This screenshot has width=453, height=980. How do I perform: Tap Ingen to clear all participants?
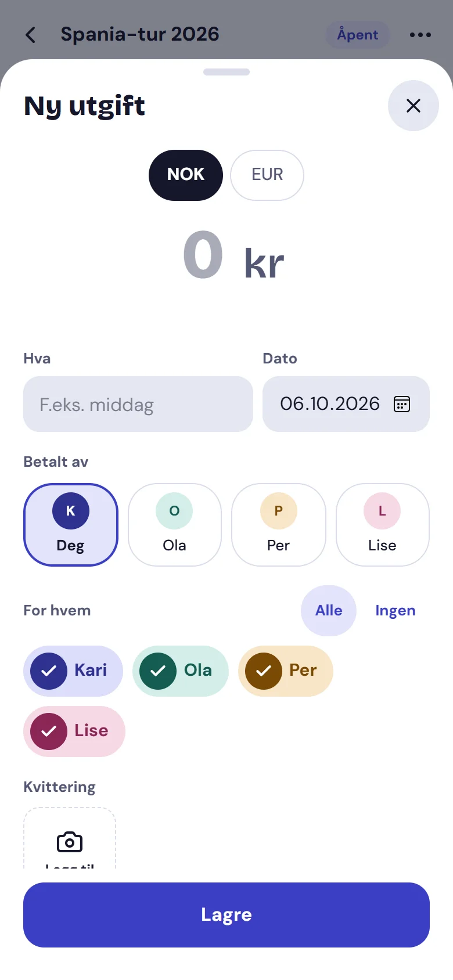click(x=396, y=611)
